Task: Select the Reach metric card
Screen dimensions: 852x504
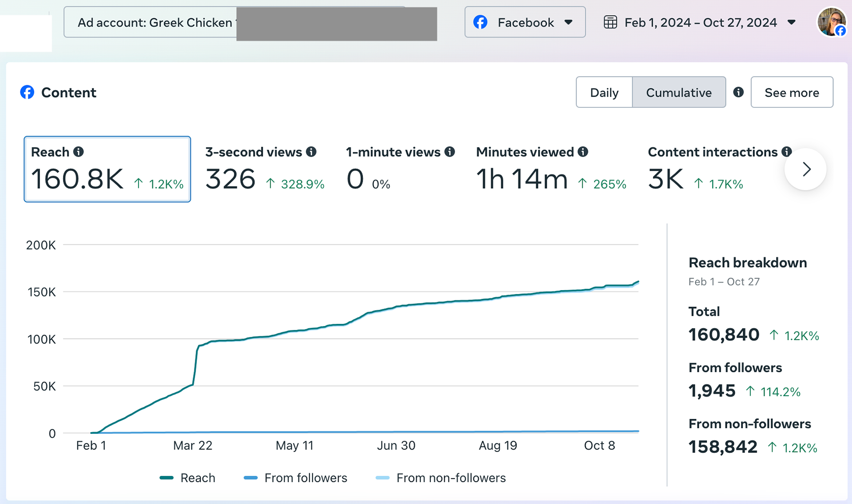Action: [x=107, y=169]
